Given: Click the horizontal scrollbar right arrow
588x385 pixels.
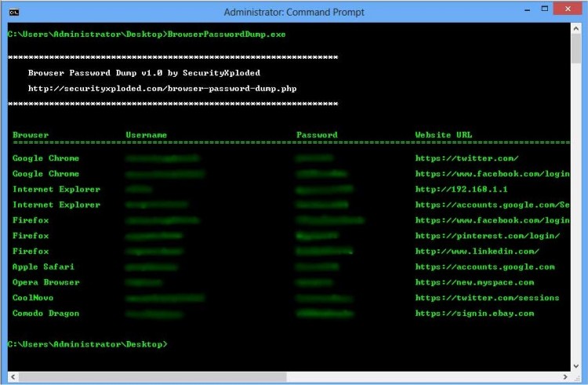Looking at the screenshot, I should (565, 376).
